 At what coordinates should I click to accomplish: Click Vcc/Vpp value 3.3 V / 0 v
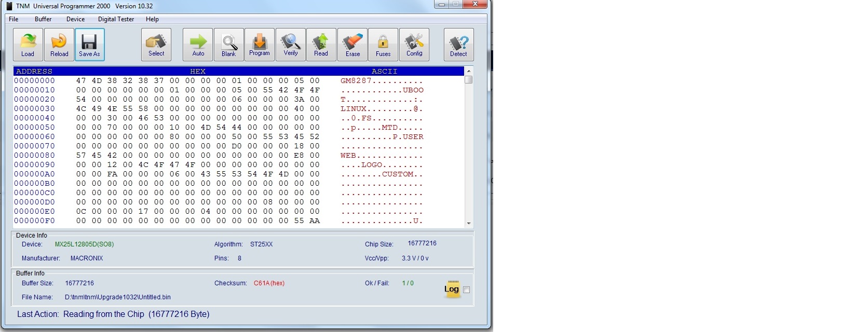pos(415,258)
